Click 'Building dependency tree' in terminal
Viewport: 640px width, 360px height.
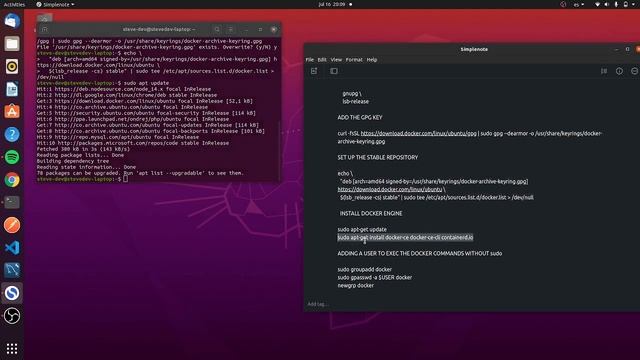[x=73, y=161]
